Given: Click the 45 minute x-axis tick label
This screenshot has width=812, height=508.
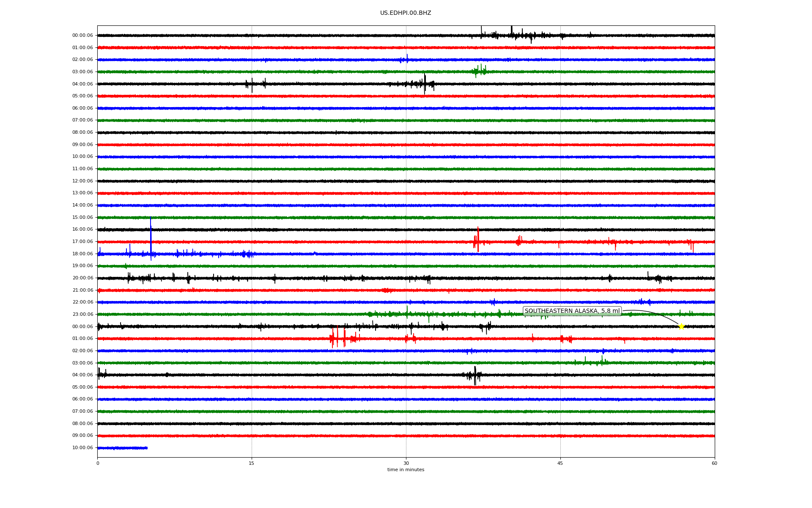Looking at the screenshot, I should pos(560,463).
